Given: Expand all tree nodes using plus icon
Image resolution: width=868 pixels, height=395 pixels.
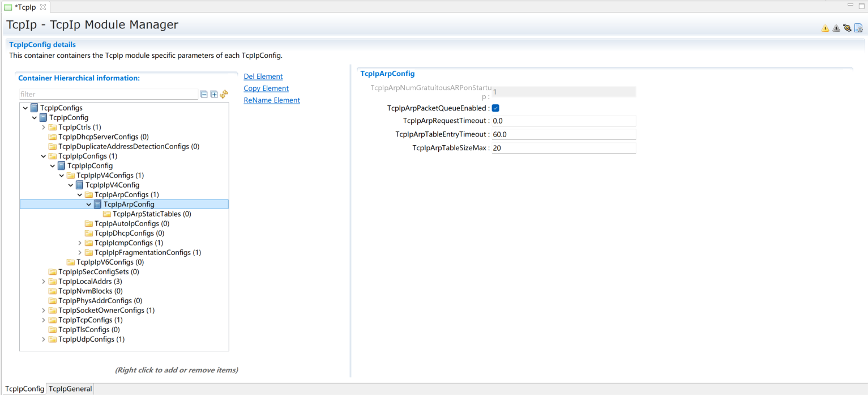Looking at the screenshot, I should click(x=214, y=95).
